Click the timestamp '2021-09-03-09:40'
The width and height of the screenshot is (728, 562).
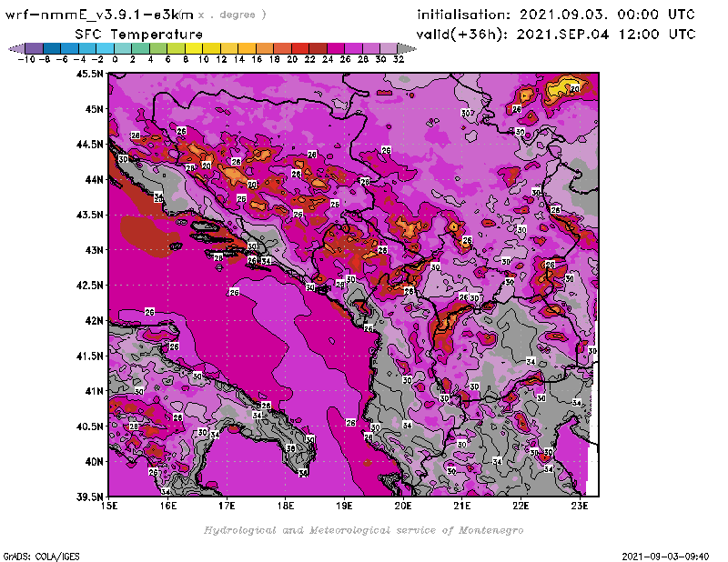pos(666,557)
